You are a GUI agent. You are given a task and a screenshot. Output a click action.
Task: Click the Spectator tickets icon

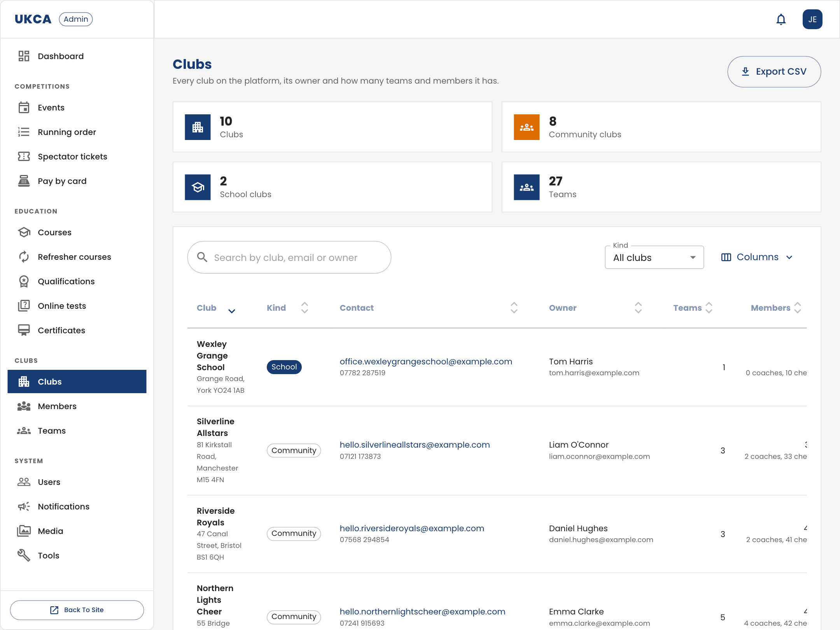pos(24,156)
